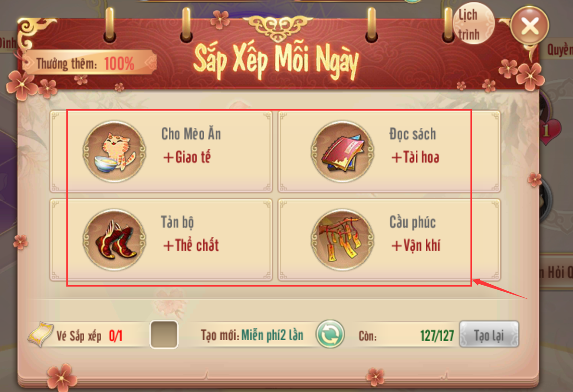
Task: Choose the red boots walking icon
Action: pos(114,240)
